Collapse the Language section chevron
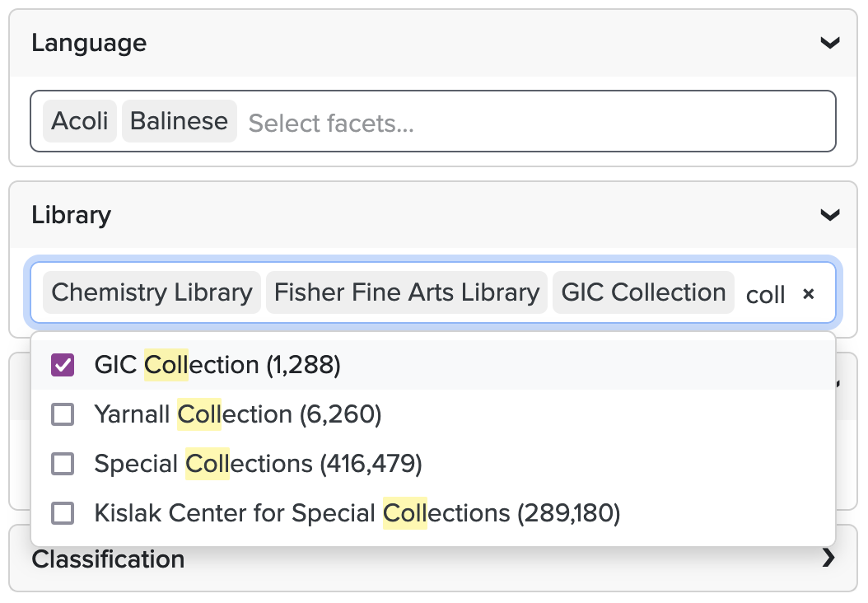This screenshot has height=603, width=868. [x=829, y=43]
